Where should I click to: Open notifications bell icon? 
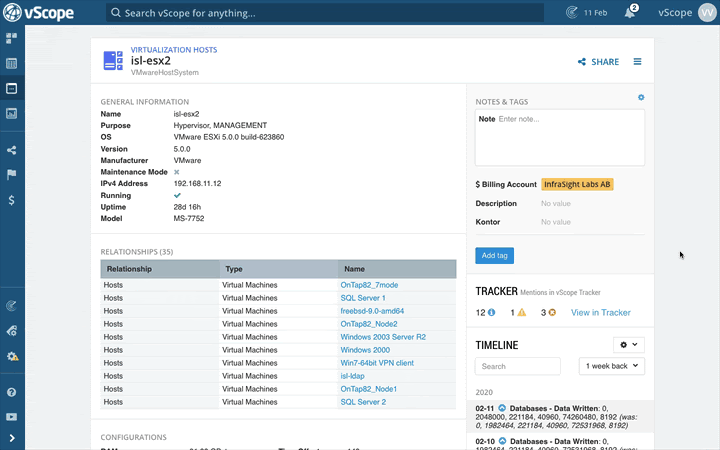click(630, 12)
